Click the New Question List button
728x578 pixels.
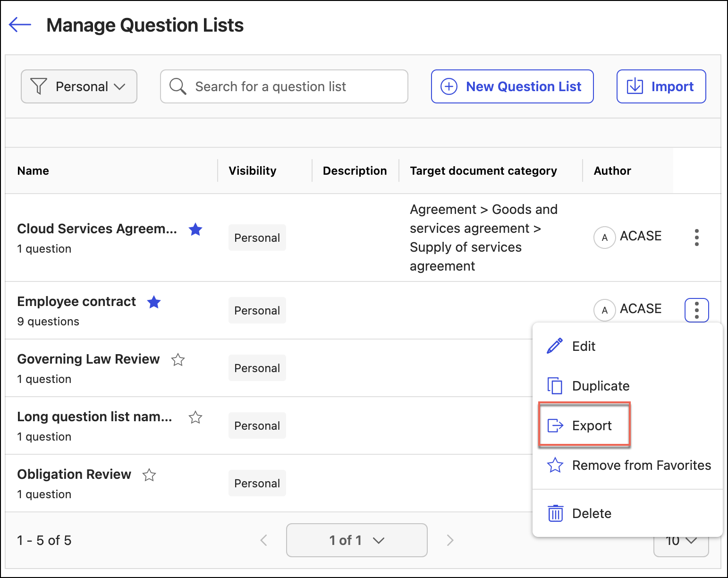click(512, 86)
